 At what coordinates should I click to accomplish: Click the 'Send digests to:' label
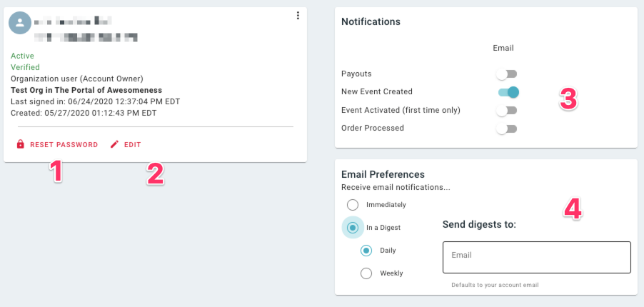479,225
